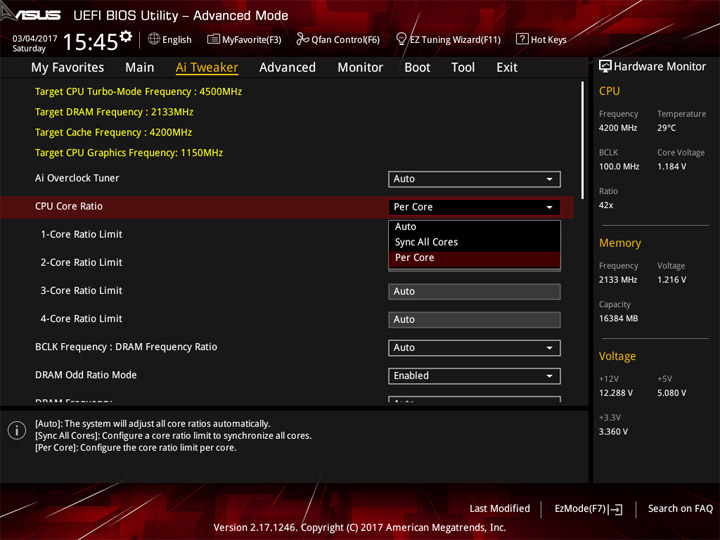The height and width of the screenshot is (540, 720).
Task: Select Ai Overclock Tuner label
Action: coord(77,178)
